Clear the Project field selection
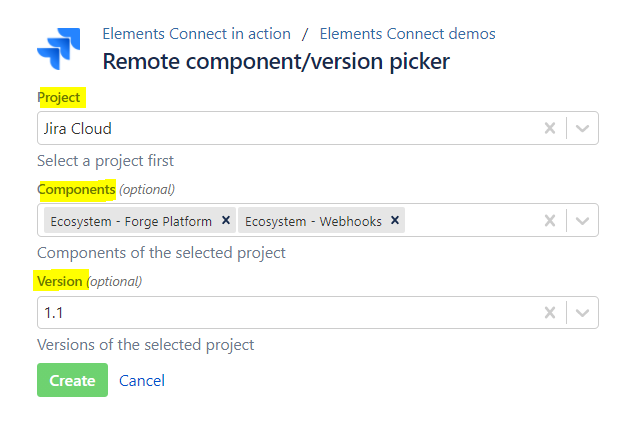 (x=549, y=128)
